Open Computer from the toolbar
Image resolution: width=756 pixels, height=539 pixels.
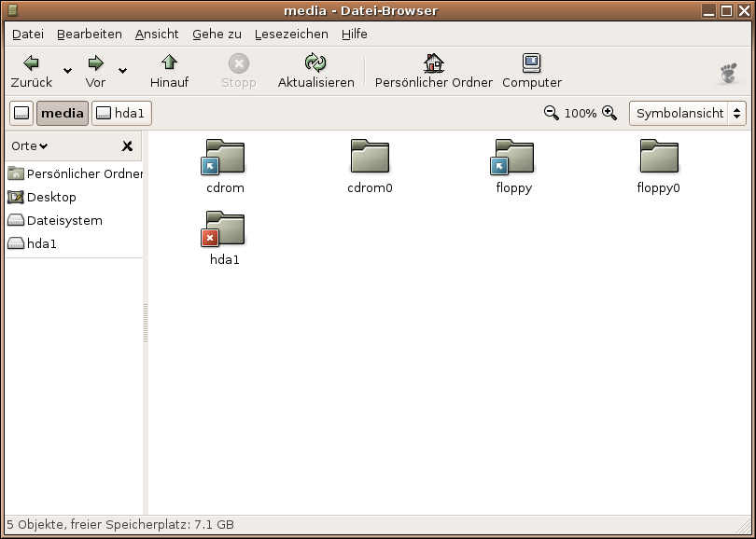pos(531,63)
